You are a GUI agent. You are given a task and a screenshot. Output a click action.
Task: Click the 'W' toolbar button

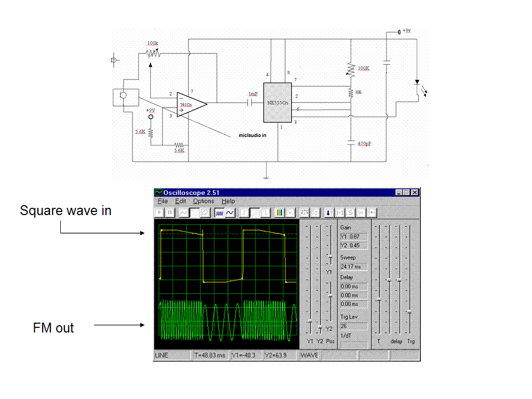click(361, 212)
